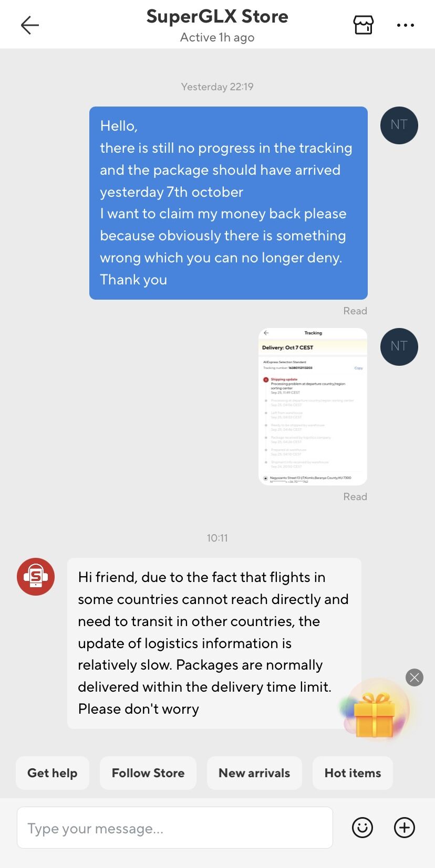Image resolution: width=435 pixels, height=868 pixels.
Task: Select the Hot items chip
Action: 353,773
